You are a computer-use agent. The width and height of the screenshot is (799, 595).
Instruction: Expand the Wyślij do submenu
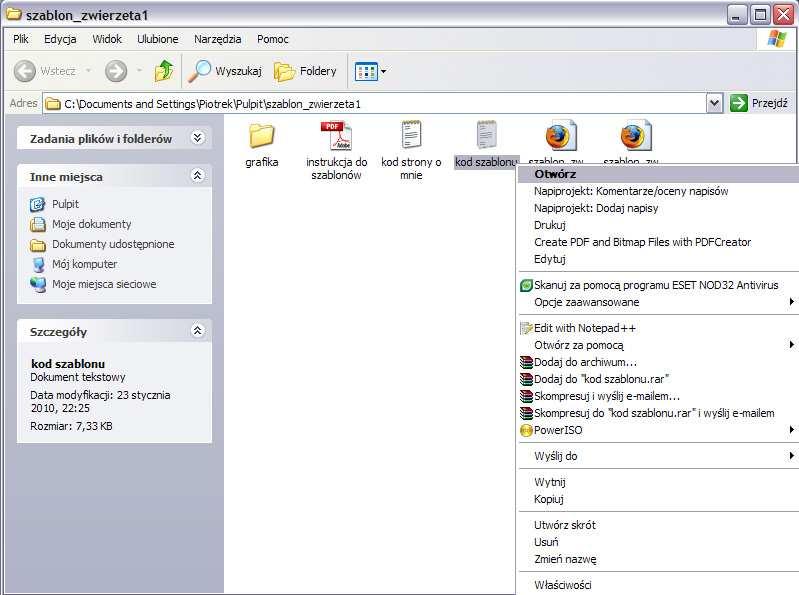658,456
